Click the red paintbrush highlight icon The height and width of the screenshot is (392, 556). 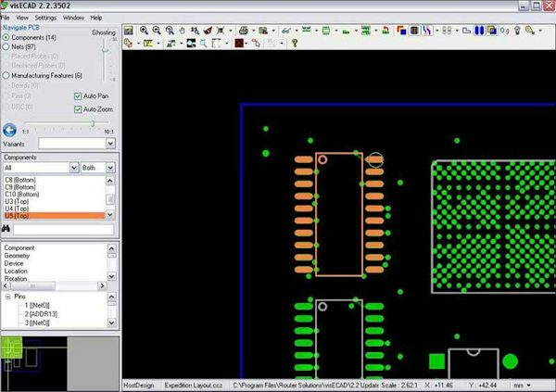(x=208, y=31)
